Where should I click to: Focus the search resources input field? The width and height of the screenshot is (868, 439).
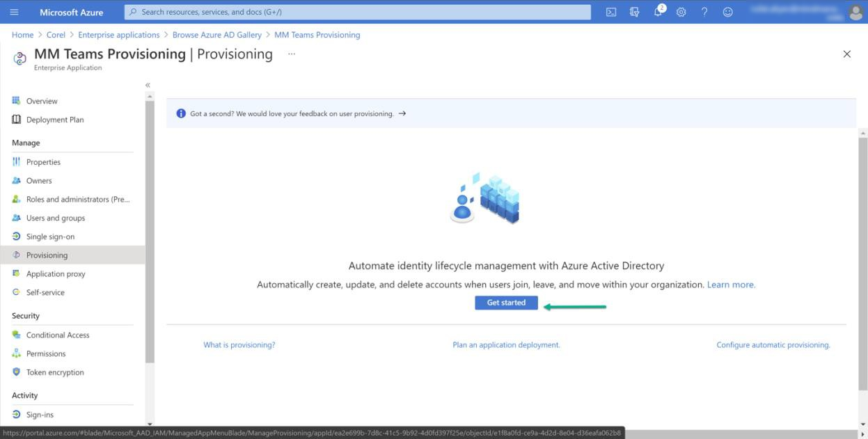pos(358,12)
